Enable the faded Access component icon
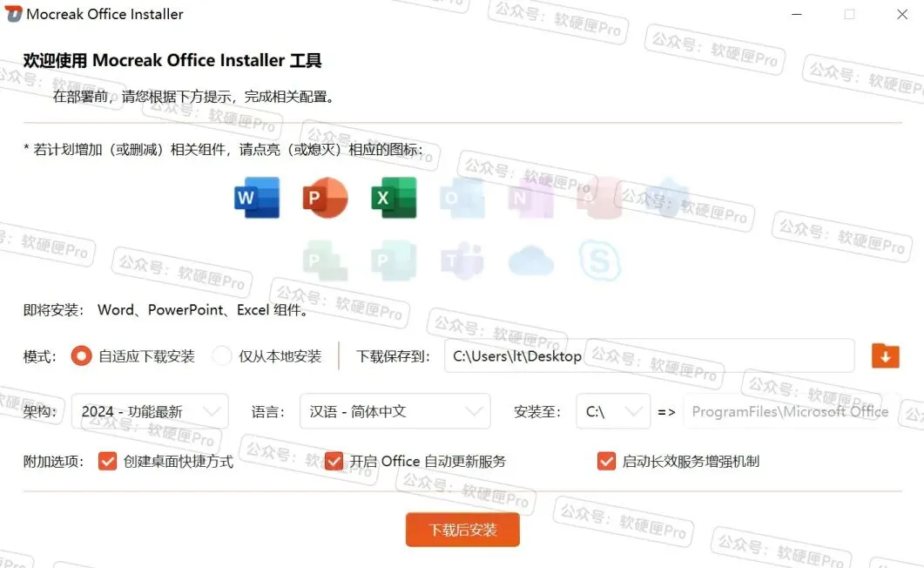Screen dimensions: 924x568 pos(599,198)
